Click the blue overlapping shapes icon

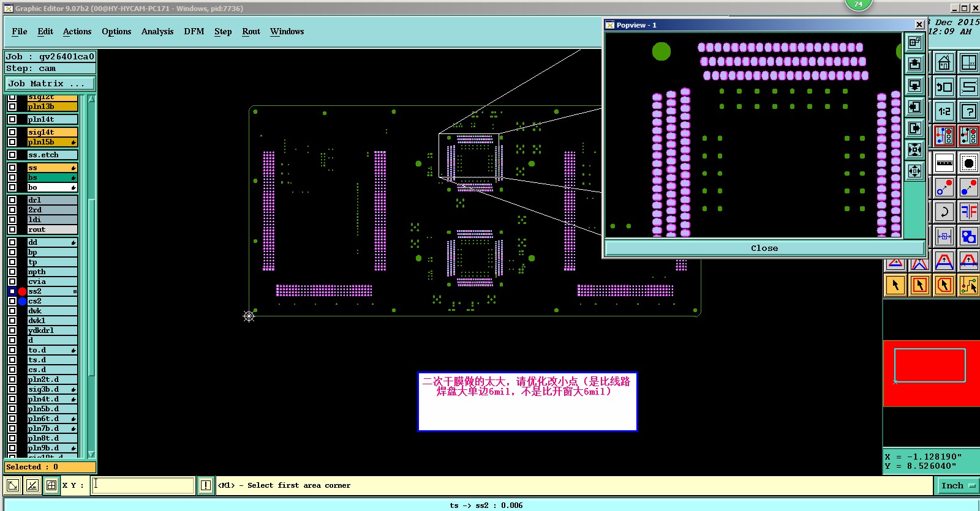968,236
